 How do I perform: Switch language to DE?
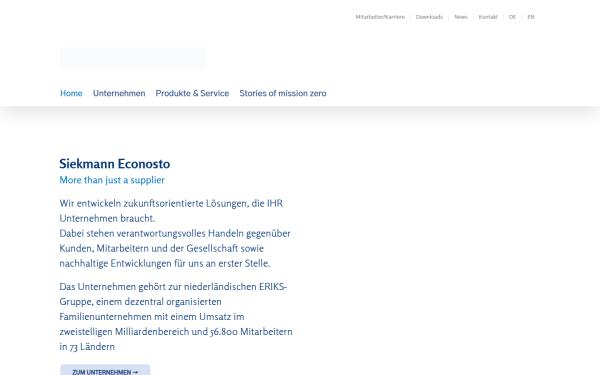512,17
